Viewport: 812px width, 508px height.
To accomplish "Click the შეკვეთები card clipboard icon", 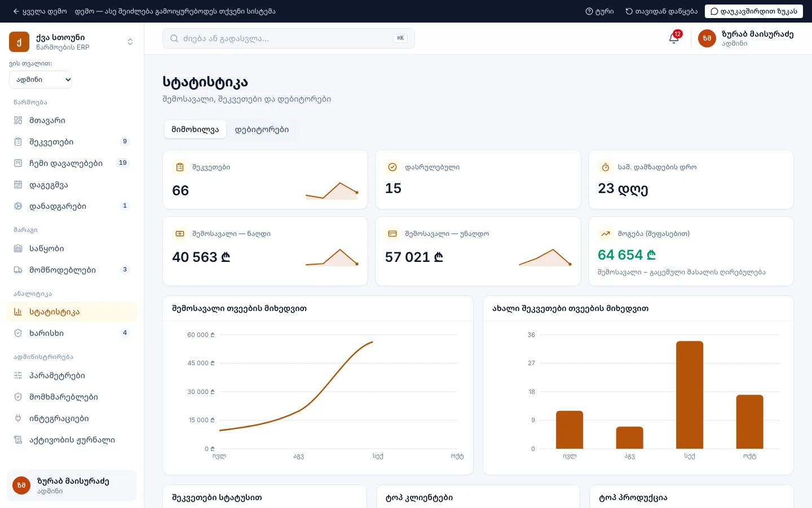I will click(x=180, y=167).
